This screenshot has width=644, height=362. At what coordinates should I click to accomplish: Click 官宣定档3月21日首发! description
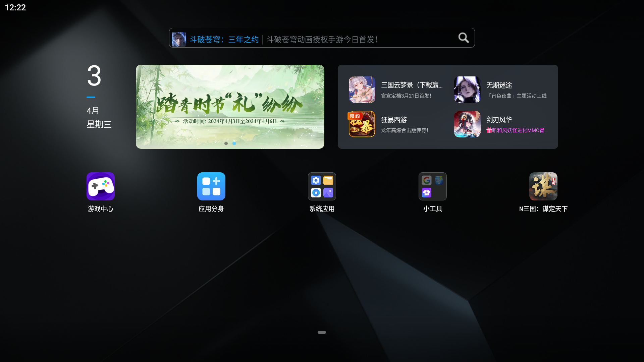point(406,96)
